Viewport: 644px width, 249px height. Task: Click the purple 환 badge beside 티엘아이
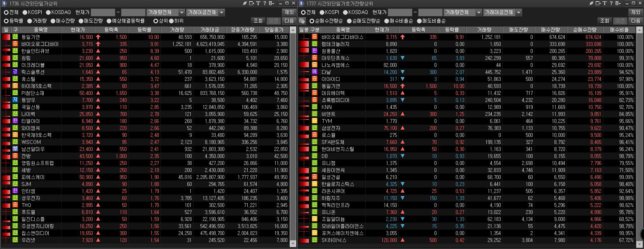coord(15,121)
